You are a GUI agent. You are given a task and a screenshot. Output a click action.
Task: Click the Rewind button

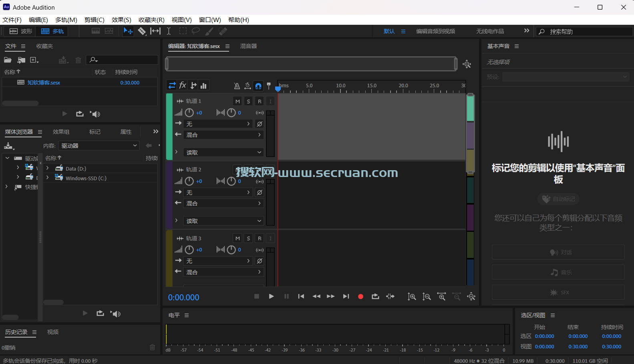click(316, 296)
